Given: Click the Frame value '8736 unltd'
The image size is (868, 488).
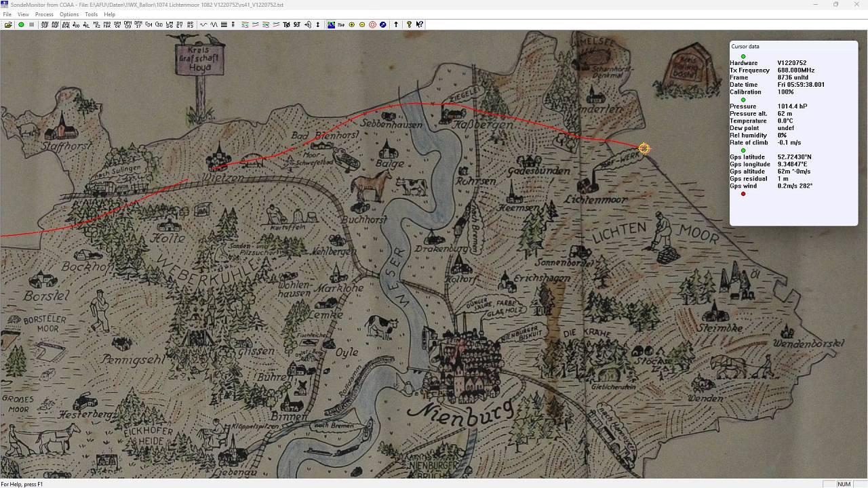Looking at the screenshot, I should coord(793,78).
